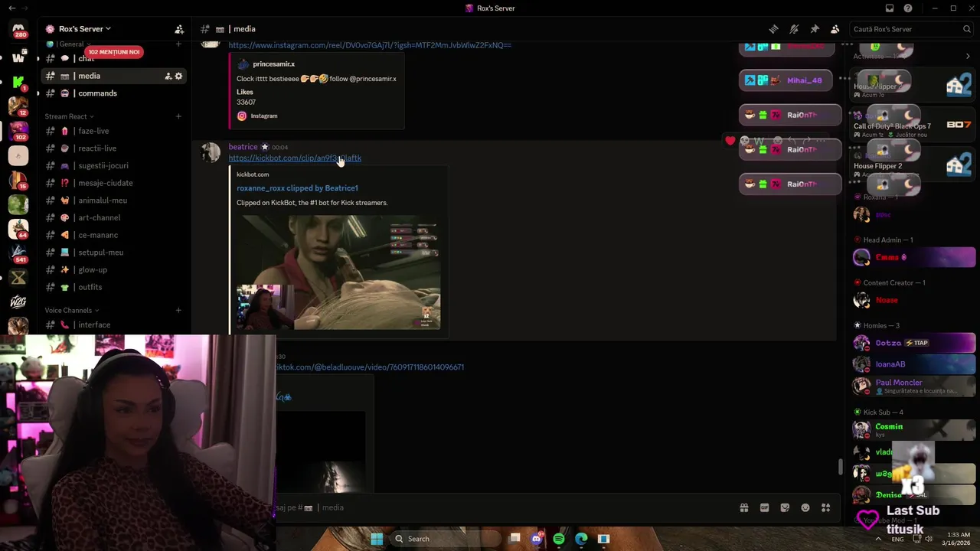Collapse the Stream React category
This screenshot has height=551, width=980.
point(69,116)
